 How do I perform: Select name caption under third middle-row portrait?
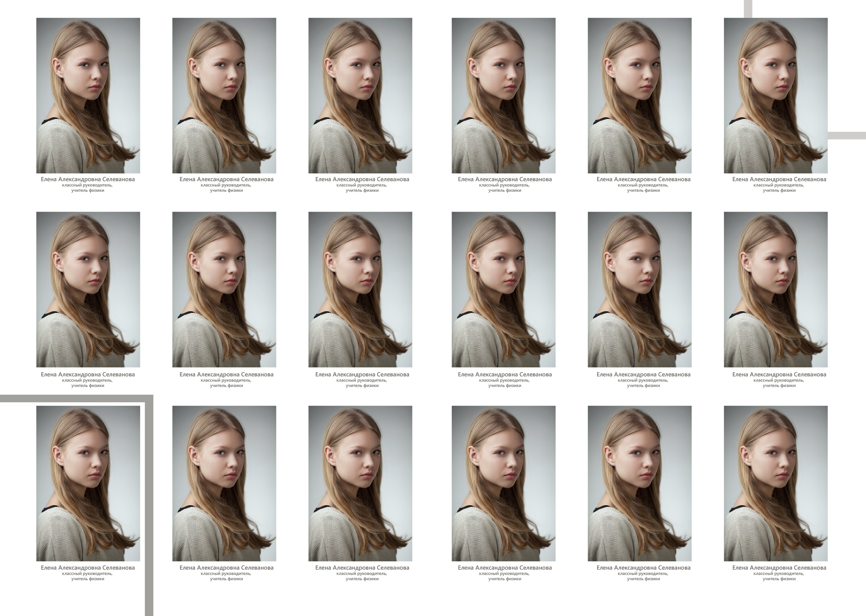click(362, 374)
